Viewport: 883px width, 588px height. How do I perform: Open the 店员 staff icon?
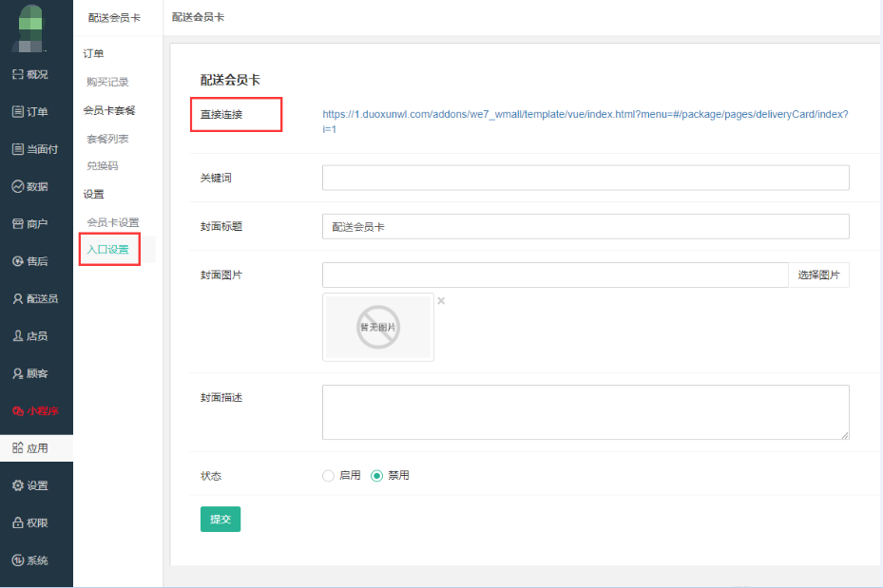(x=18, y=336)
